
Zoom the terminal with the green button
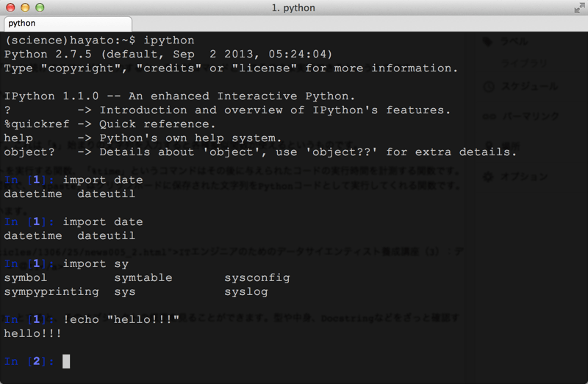tap(40, 7)
